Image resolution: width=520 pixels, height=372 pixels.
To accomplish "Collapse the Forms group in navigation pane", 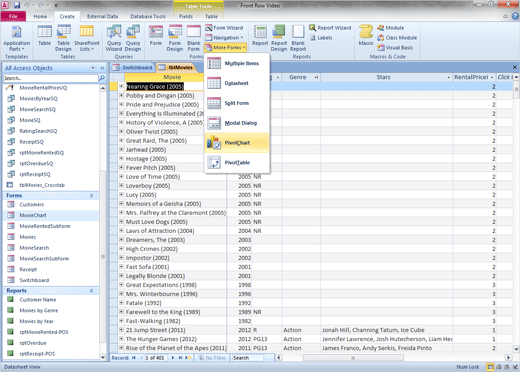I will point(91,196).
